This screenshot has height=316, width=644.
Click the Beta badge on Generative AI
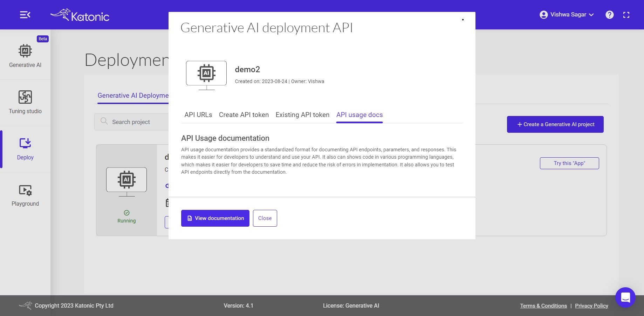click(x=43, y=39)
